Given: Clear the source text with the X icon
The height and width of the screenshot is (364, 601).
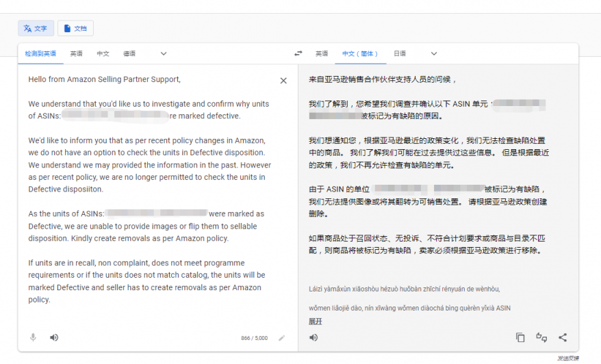Looking at the screenshot, I should tap(283, 81).
